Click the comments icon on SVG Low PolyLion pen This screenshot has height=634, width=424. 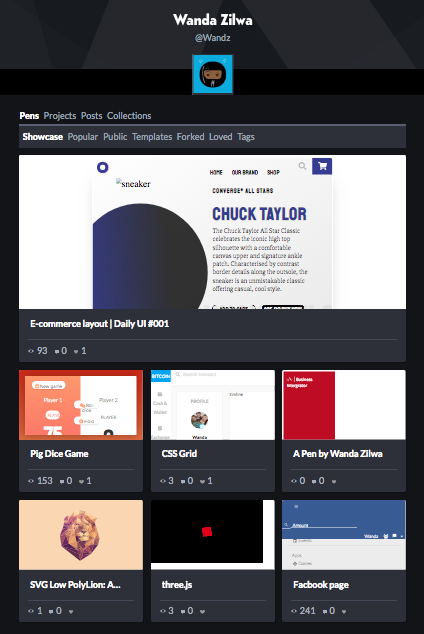click(51, 611)
